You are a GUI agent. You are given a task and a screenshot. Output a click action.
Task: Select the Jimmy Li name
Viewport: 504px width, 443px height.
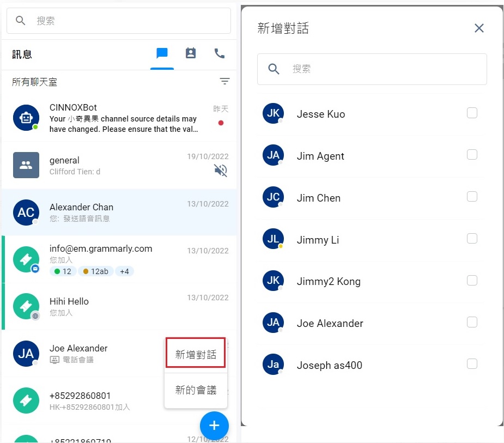[x=318, y=240]
